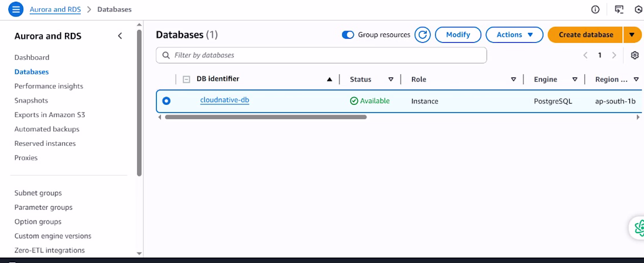Open Automated backups in sidebar
Viewport: 644px width, 263px height.
pos(47,129)
